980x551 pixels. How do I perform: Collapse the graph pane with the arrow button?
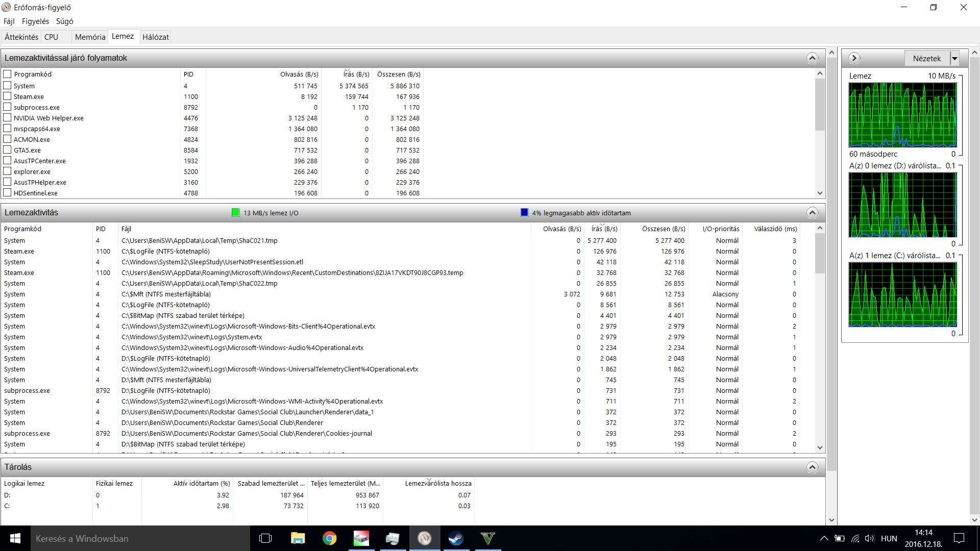[x=854, y=58]
